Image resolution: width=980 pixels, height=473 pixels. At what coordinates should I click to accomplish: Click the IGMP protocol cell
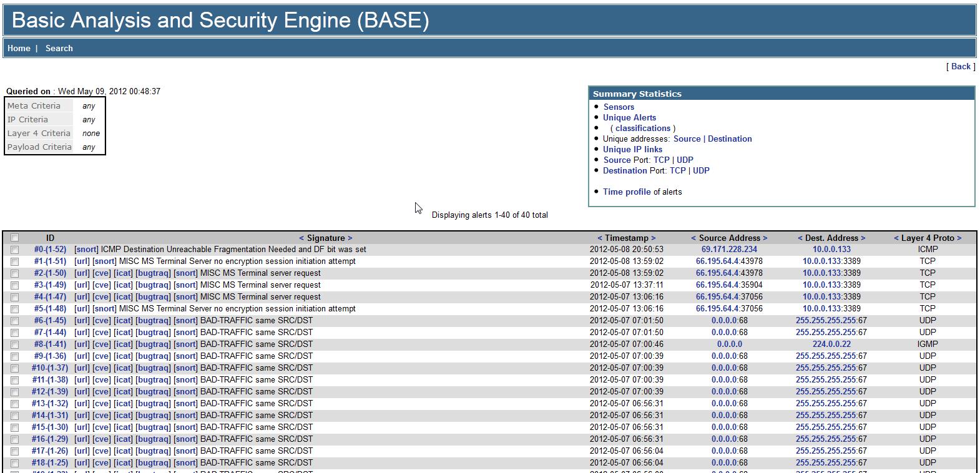928,344
